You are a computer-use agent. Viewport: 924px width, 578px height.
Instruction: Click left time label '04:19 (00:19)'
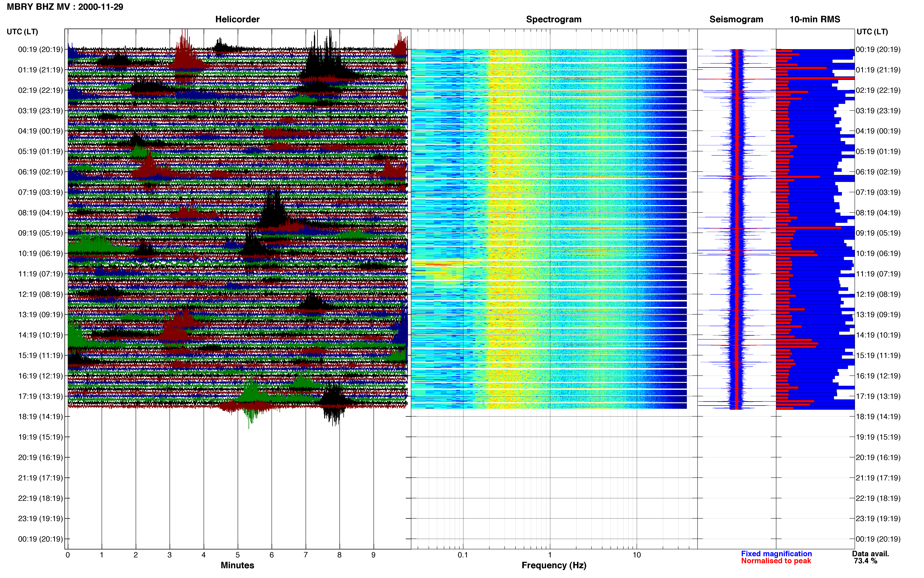click(41, 131)
